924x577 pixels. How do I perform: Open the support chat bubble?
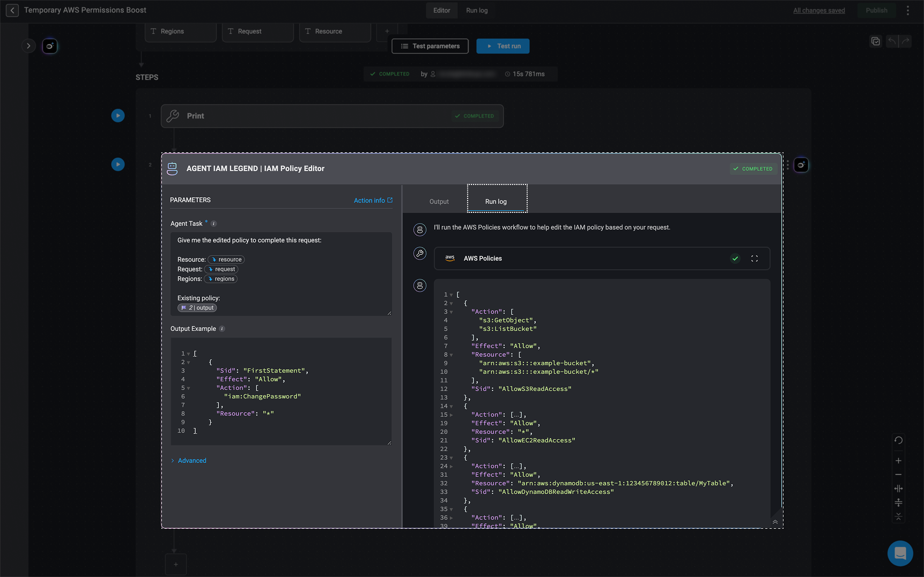(900, 553)
